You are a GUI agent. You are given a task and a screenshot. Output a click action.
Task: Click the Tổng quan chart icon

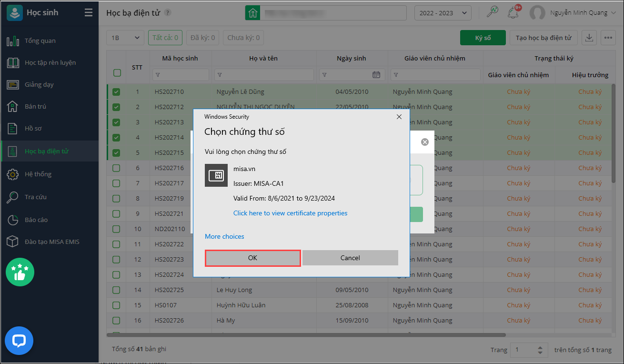pyautogui.click(x=13, y=41)
